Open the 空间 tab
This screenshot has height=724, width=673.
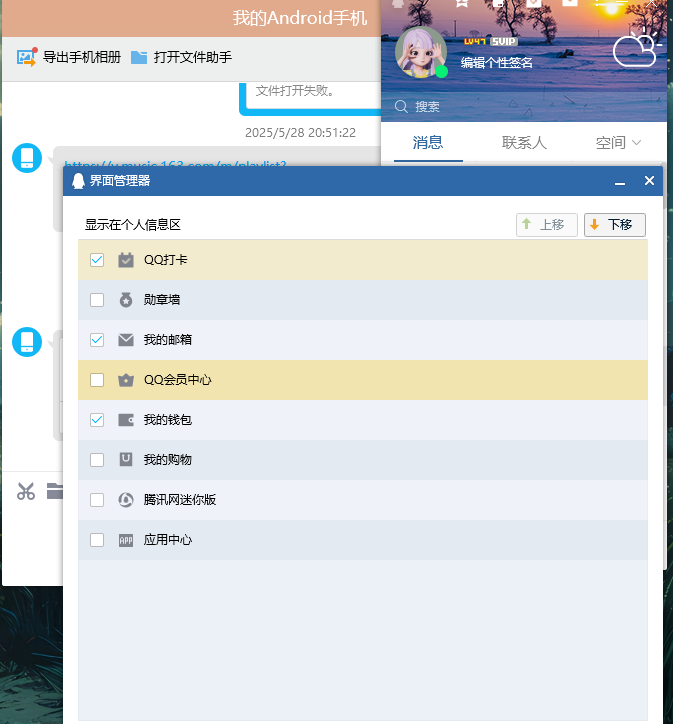[x=610, y=143]
